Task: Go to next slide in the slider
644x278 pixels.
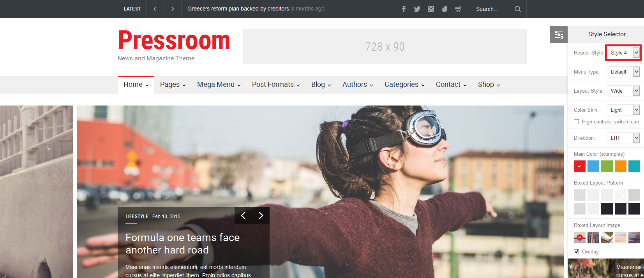Action: (261, 215)
